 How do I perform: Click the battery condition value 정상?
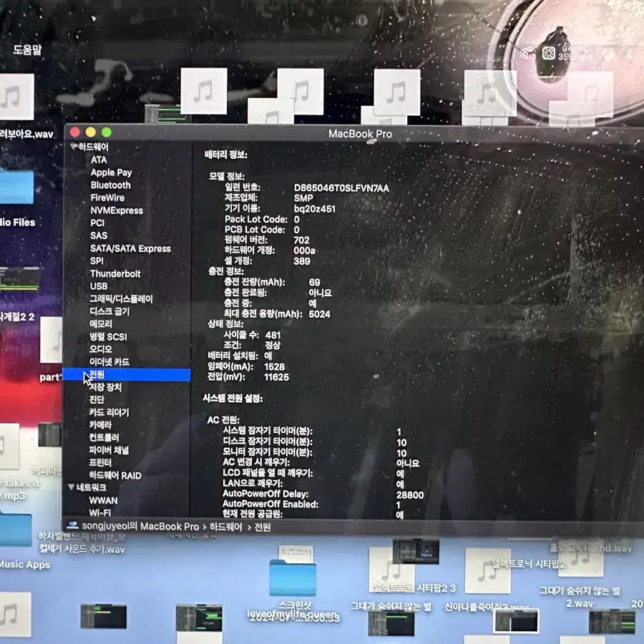pos(273,345)
